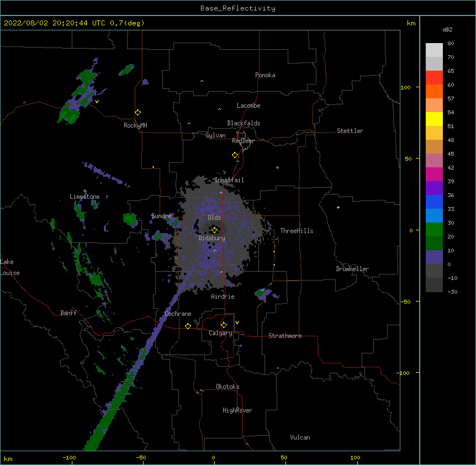This screenshot has height=465, width=476.
Task: Click the ThreeHills city label
Action: [297, 231]
